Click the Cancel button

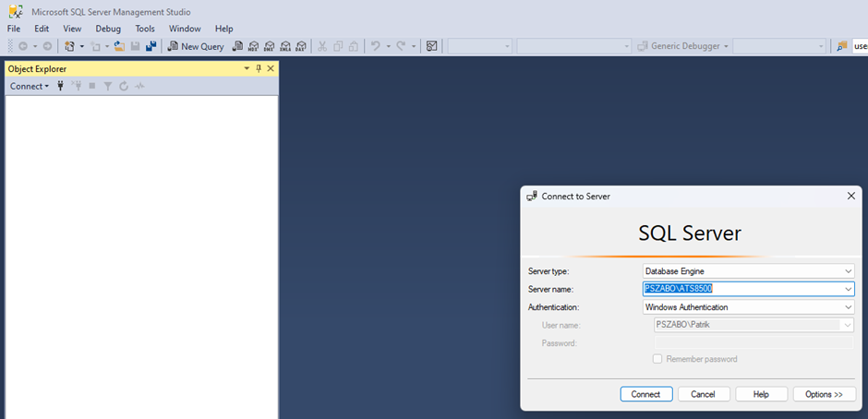tap(704, 394)
